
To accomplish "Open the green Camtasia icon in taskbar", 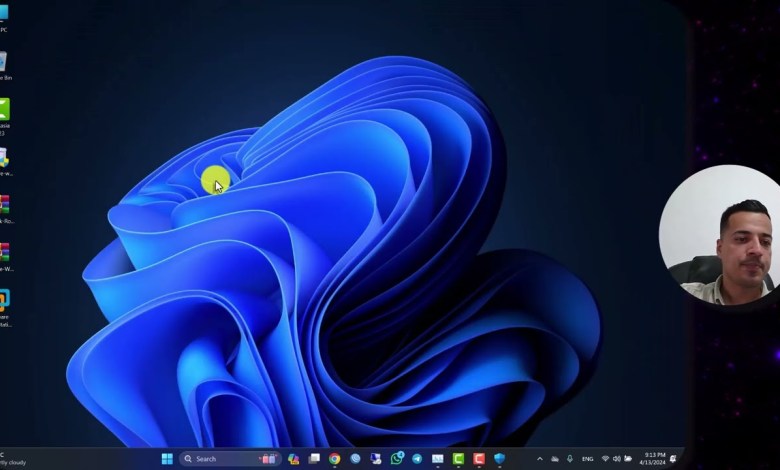I will click(x=458, y=459).
